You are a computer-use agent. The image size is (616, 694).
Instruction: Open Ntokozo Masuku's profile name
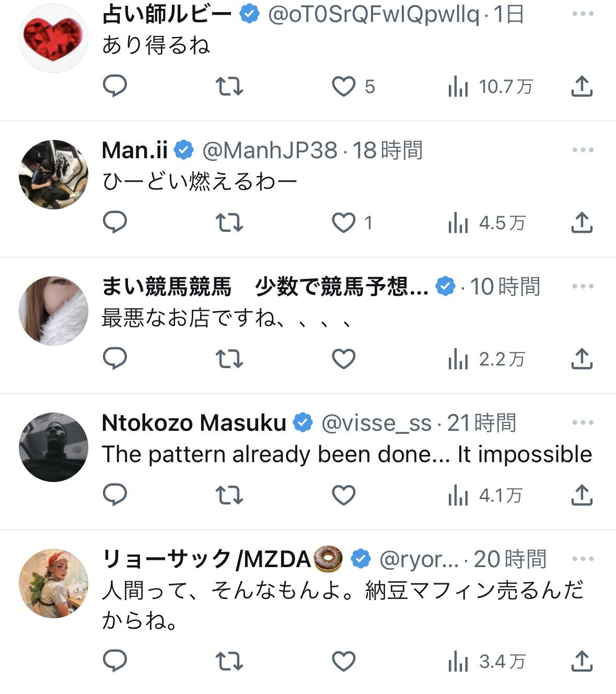194,423
